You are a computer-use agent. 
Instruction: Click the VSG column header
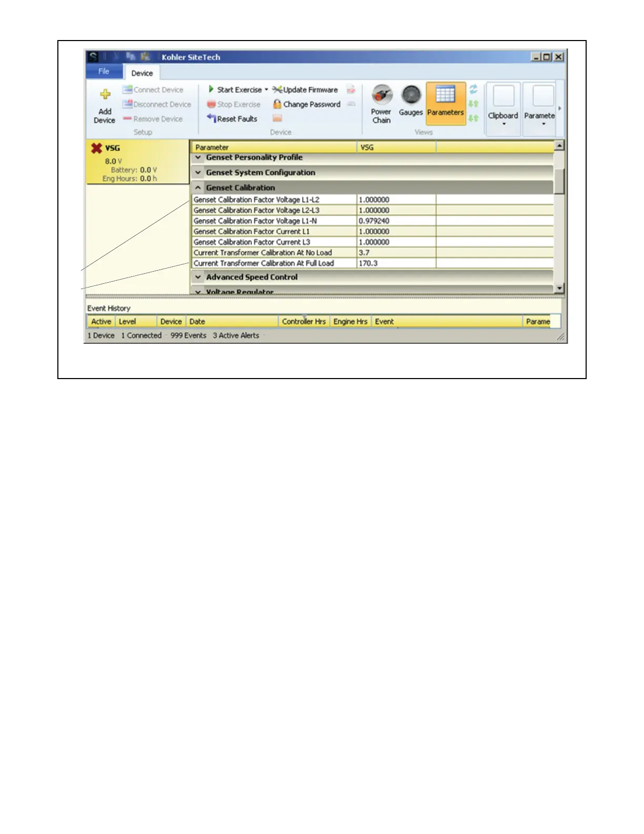coord(397,147)
